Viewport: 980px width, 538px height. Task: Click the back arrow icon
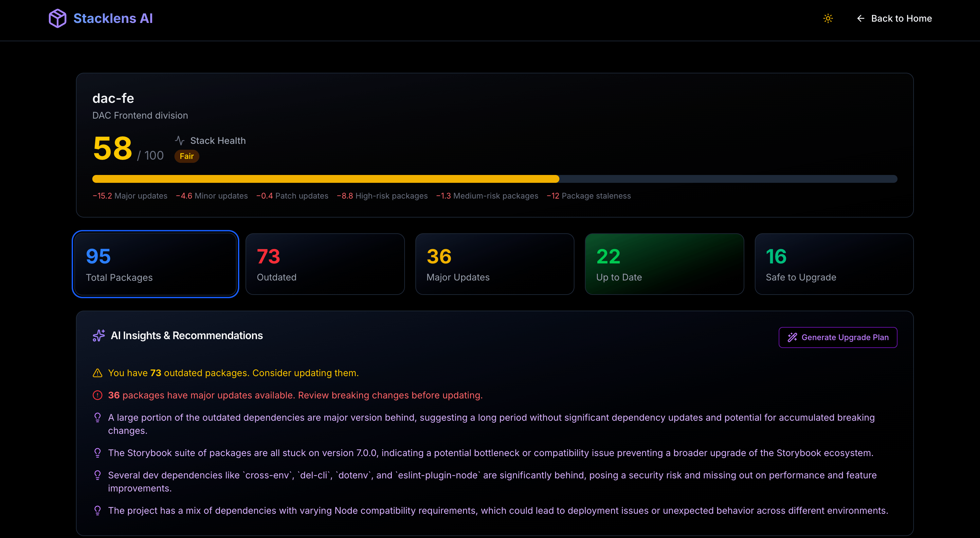[x=861, y=18]
